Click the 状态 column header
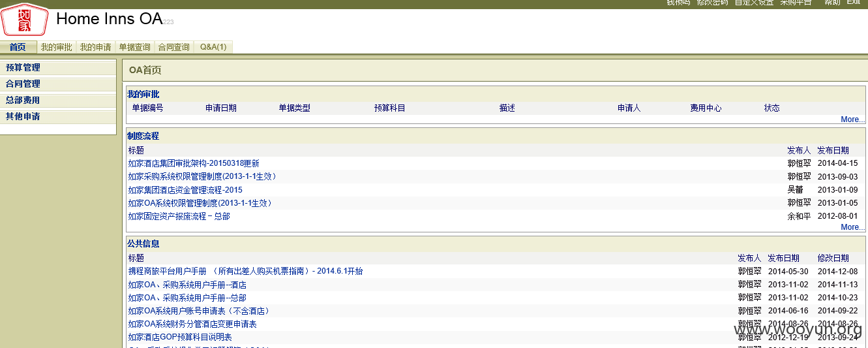This screenshot has width=868, height=348. point(772,108)
